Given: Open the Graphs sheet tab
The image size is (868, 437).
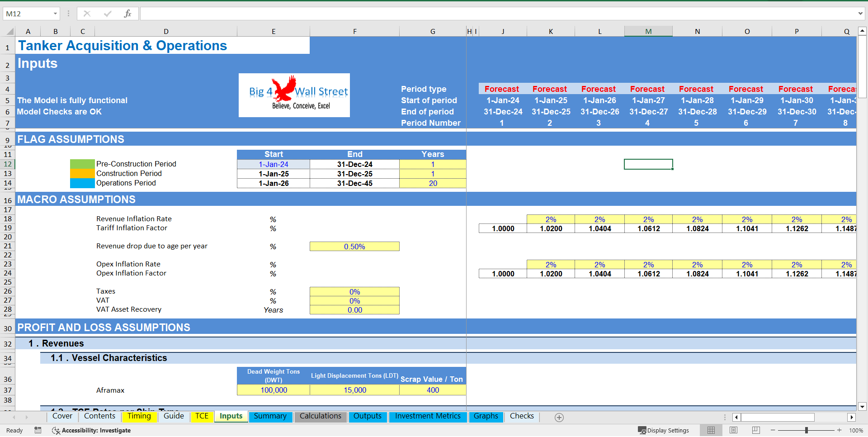Looking at the screenshot, I should coord(486,416).
